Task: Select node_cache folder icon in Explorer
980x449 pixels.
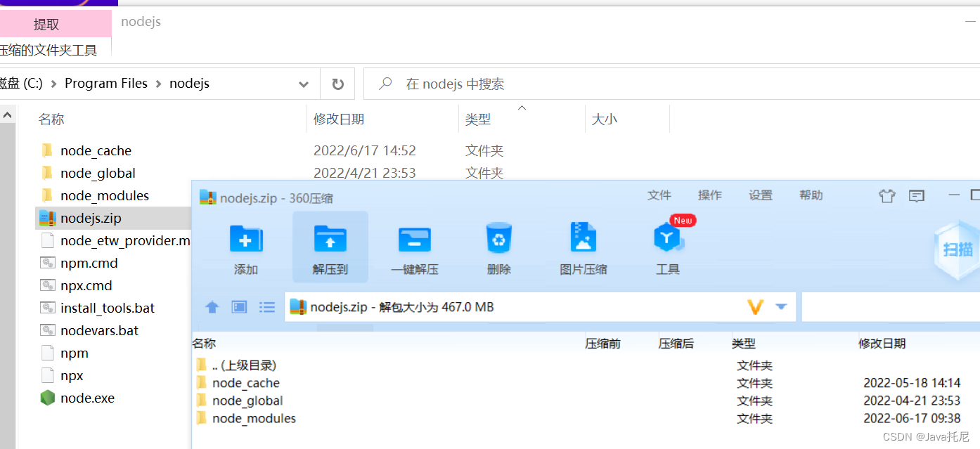Action: coord(47,150)
